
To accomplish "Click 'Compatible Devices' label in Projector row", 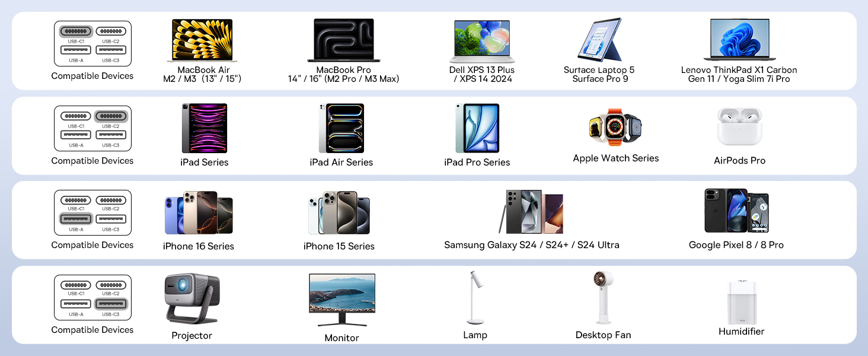I will point(92,330).
